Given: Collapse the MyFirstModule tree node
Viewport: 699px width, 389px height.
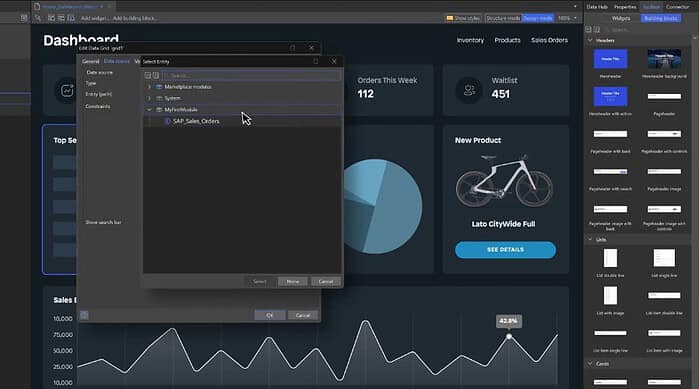Looking at the screenshot, I should 149,110.
